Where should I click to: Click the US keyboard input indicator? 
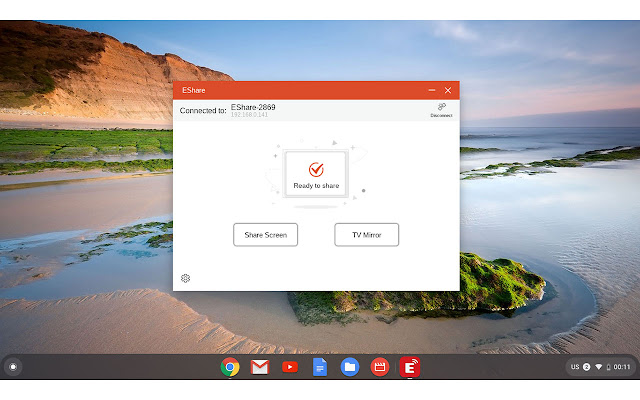click(x=575, y=367)
